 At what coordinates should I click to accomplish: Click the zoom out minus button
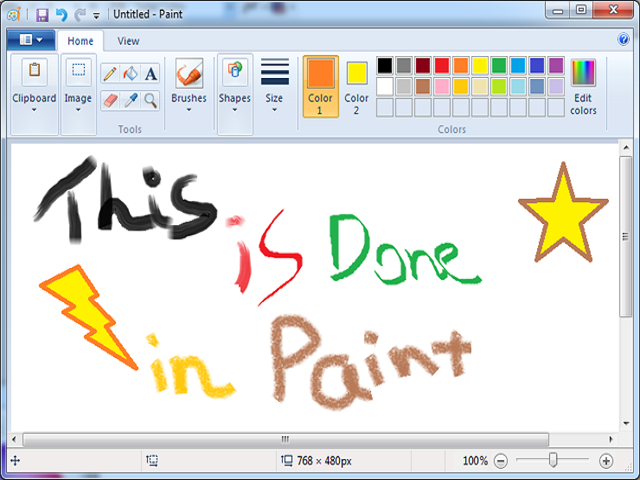coord(500,461)
